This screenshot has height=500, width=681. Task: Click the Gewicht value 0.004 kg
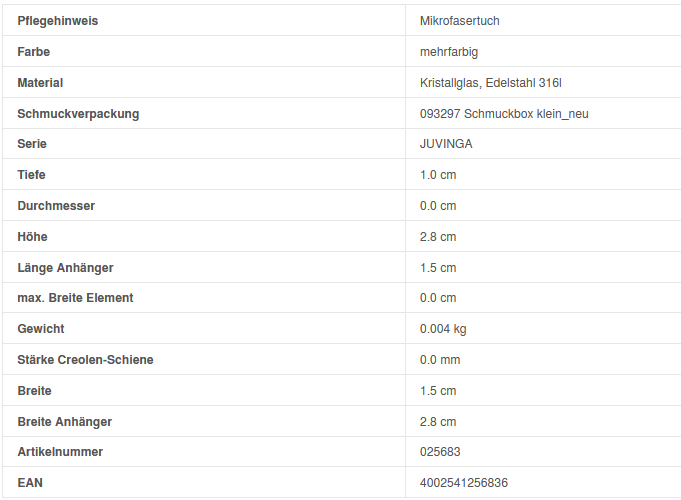point(443,329)
